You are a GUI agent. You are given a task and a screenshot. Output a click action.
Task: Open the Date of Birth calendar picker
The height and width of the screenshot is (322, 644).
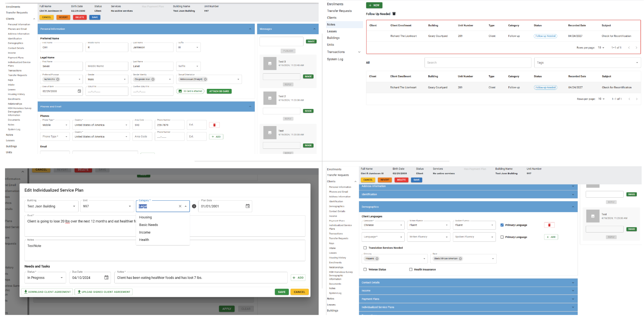(79, 91)
